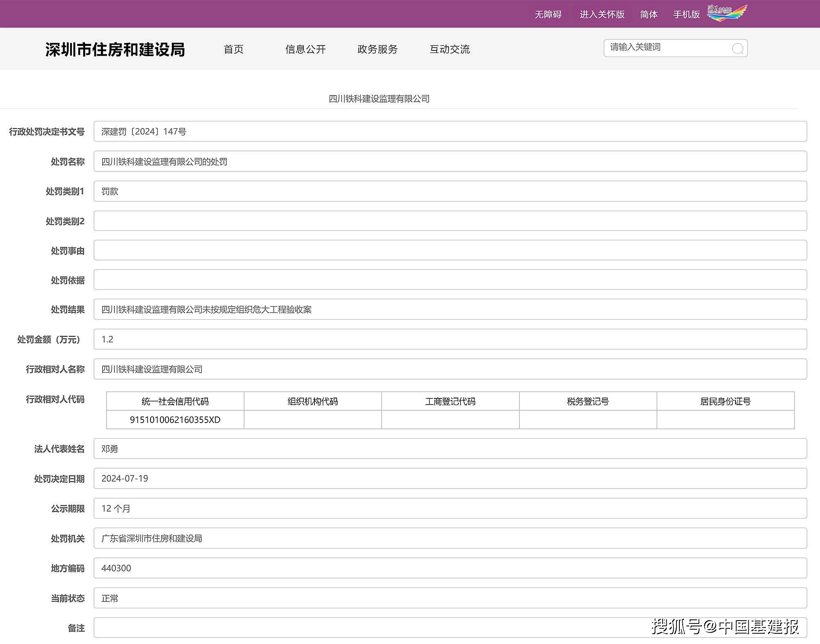Select the credit code 9151010062160355XD cell
The width and height of the screenshot is (820, 644).
point(175,420)
